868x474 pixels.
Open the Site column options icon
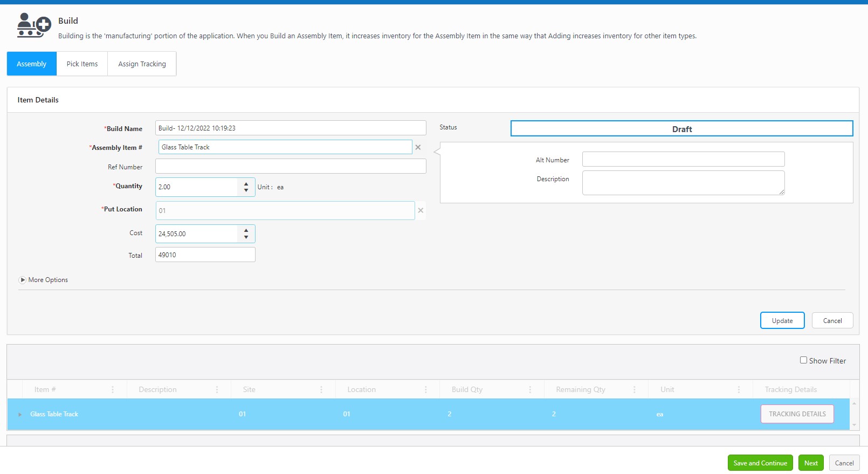(321, 389)
